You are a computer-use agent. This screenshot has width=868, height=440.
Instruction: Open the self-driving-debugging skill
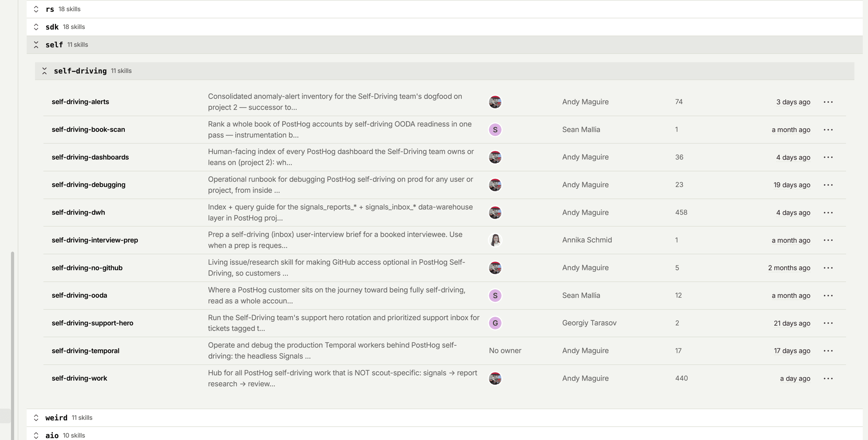point(88,185)
